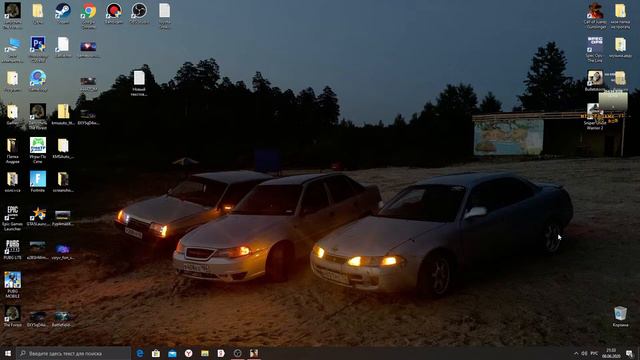Open the Windows Start menu
Viewport: 640px width, 360px height.
click(8, 353)
